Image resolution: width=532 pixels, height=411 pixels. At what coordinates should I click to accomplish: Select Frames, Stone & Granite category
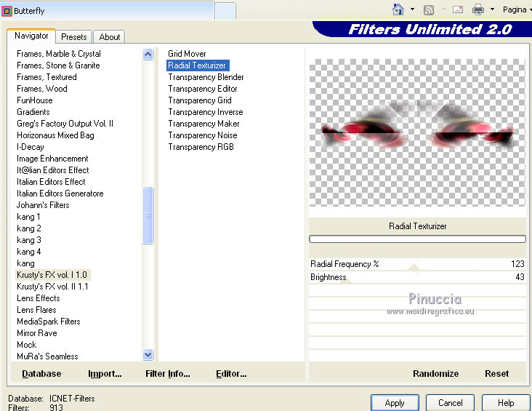point(58,65)
